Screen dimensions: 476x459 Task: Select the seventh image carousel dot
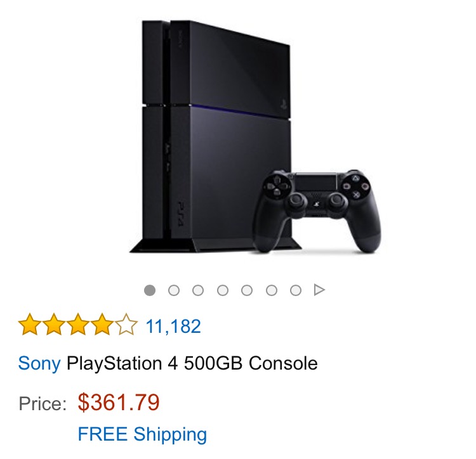[296, 290]
